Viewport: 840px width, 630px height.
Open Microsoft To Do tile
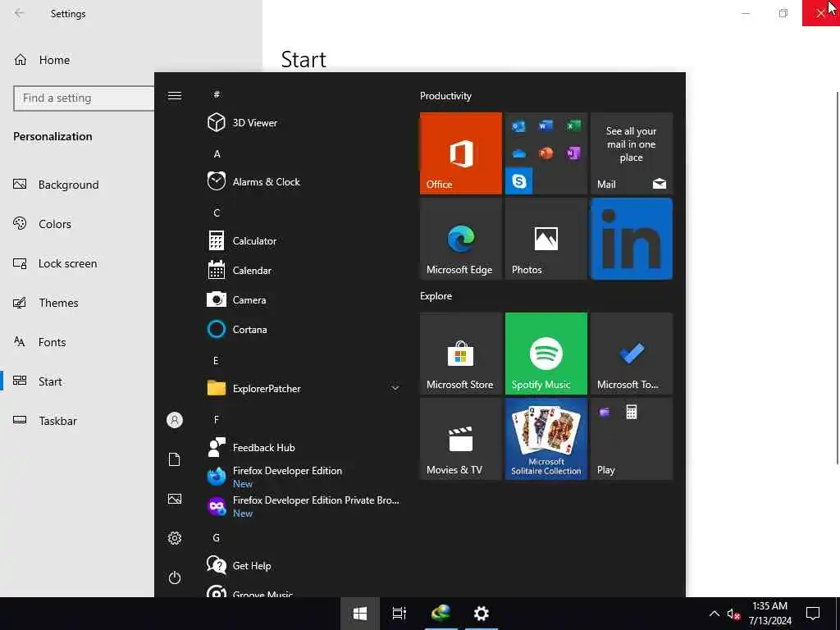[631, 354]
